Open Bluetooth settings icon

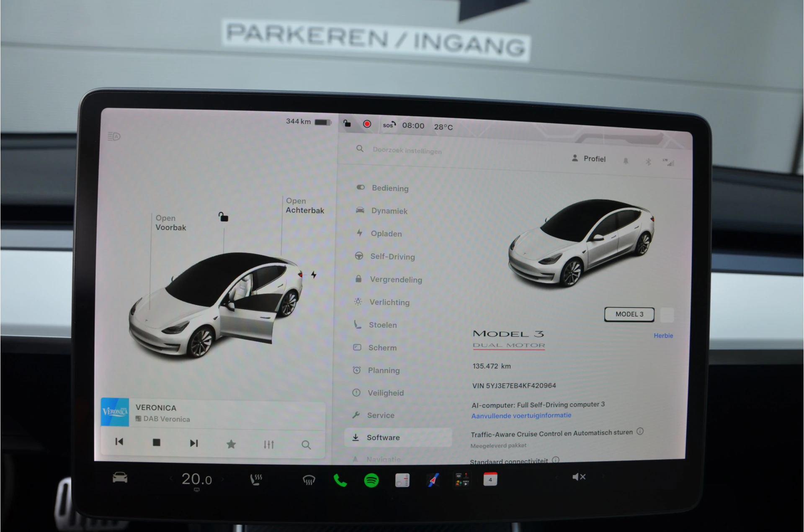(x=648, y=162)
